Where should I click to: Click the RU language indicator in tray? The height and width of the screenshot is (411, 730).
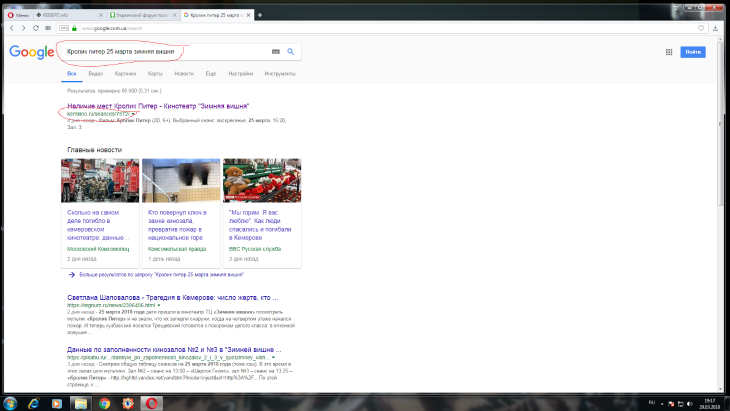(652, 403)
